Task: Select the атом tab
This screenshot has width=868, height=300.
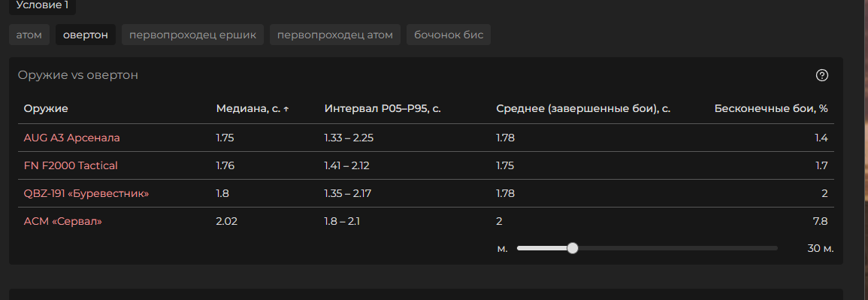Action: coord(29,35)
